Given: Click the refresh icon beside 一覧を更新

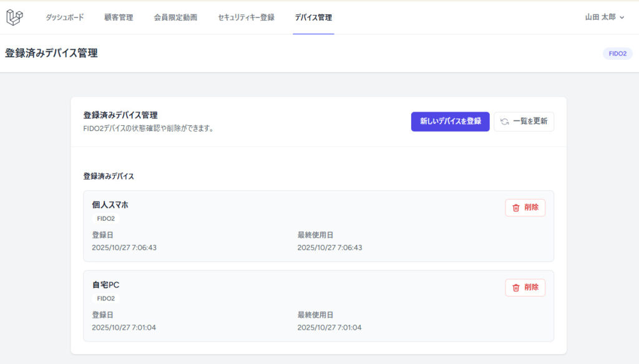Looking at the screenshot, I should [504, 122].
